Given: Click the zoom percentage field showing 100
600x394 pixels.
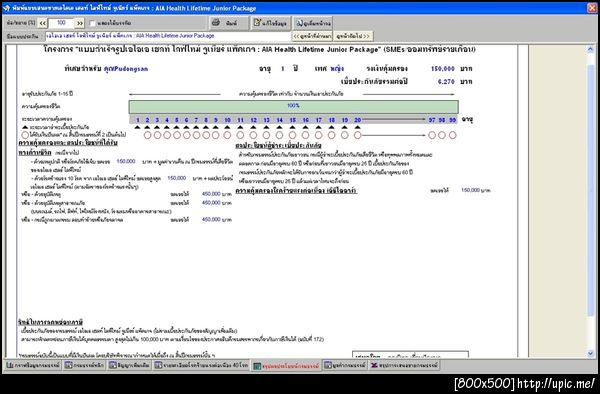Looking at the screenshot, I should point(61,23).
